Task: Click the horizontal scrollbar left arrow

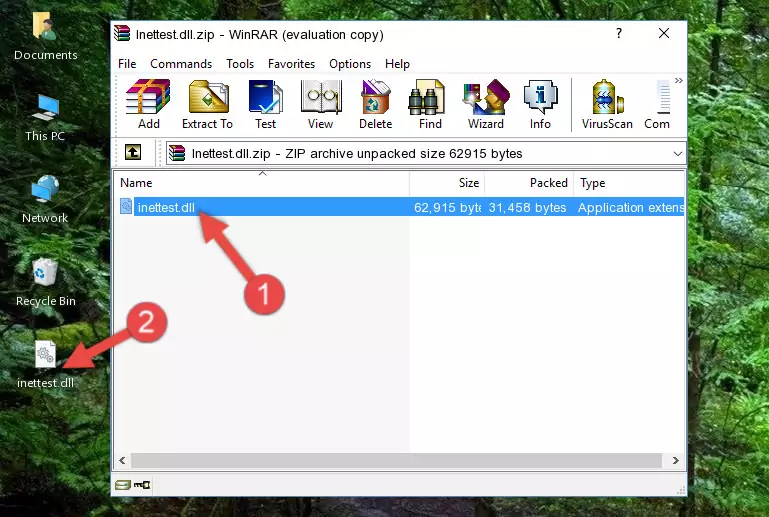Action: click(x=122, y=460)
